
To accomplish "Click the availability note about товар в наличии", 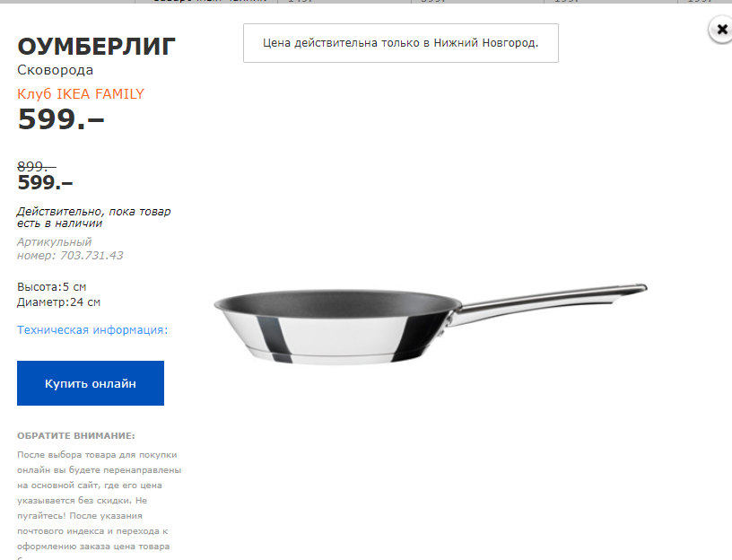I will (x=94, y=217).
